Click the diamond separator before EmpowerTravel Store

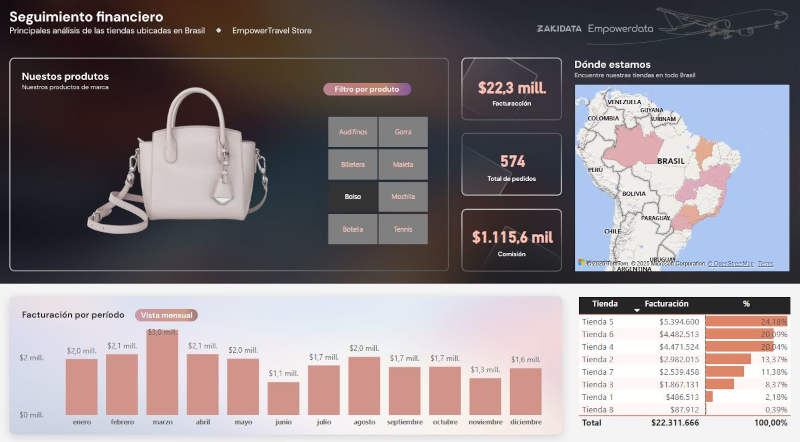(x=218, y=30)
